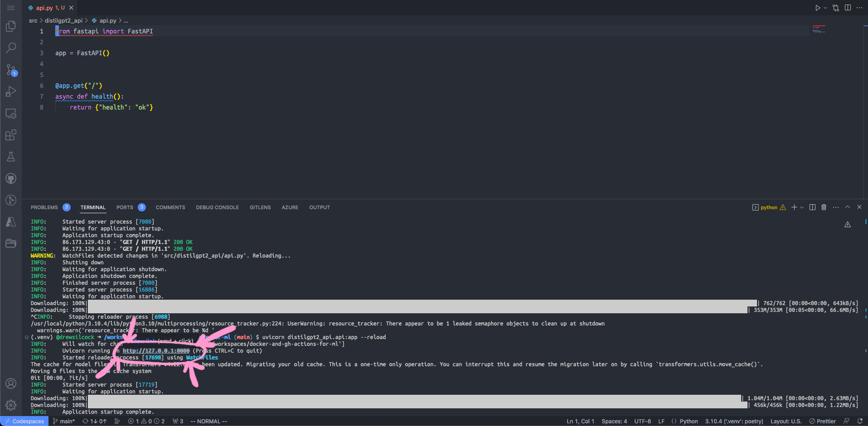868x426 pixels.
Task: Open the GitHub view in activity bar
Action: coord(11,179)
